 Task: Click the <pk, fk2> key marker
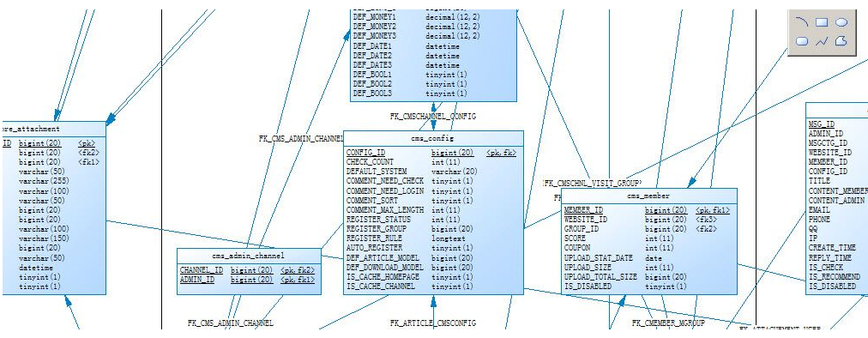[x=298, y=270]
